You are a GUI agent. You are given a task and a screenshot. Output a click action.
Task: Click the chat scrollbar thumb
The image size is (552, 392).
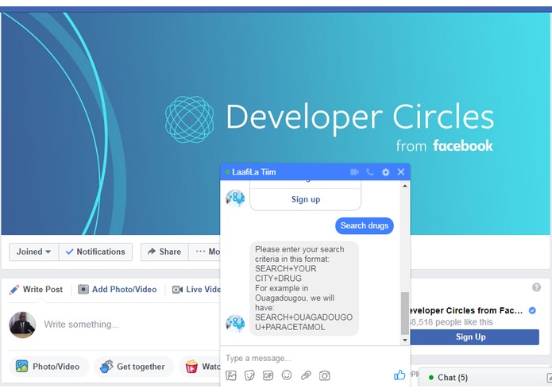[405, 313]
